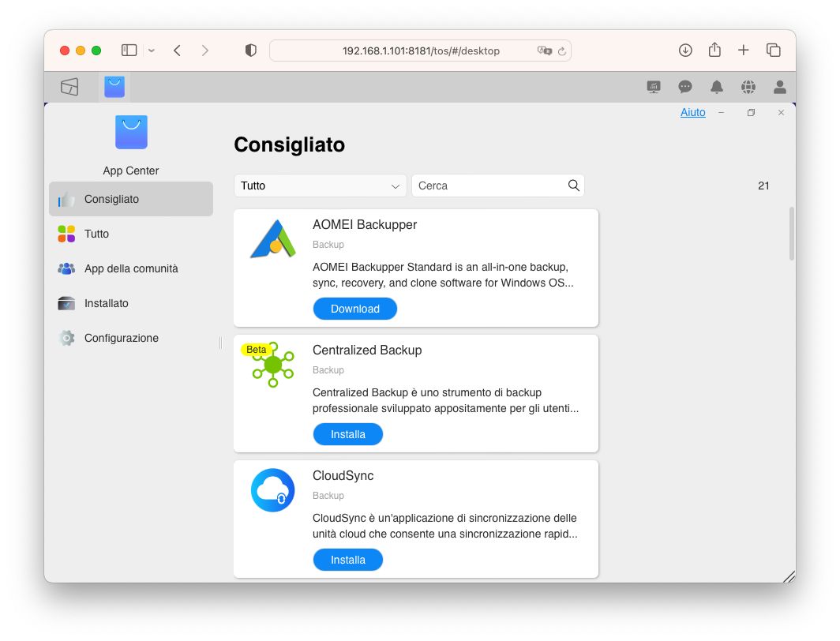Open the user account icon

click(780, 87)
